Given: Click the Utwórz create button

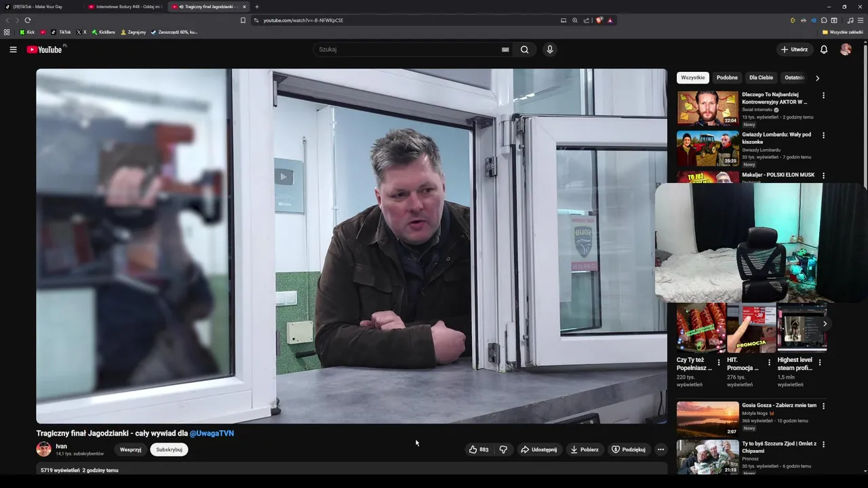Looking at the screenshot, I should tap(794, 49).
